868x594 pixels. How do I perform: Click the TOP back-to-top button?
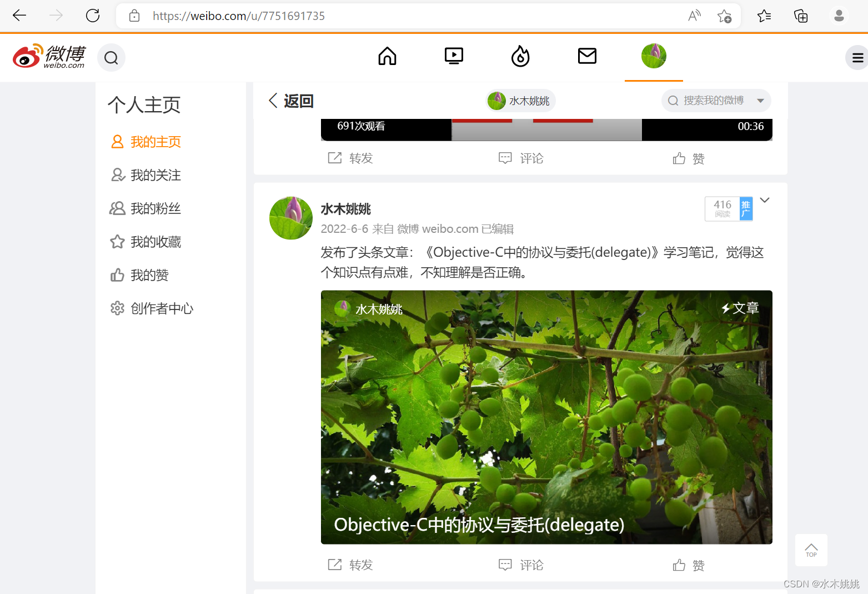(x=811, y=550)
